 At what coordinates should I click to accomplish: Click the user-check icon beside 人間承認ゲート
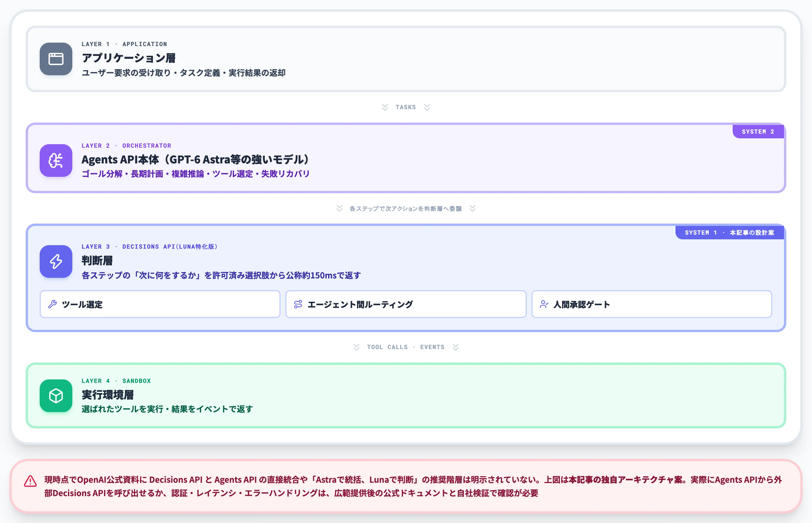(544, 304)
